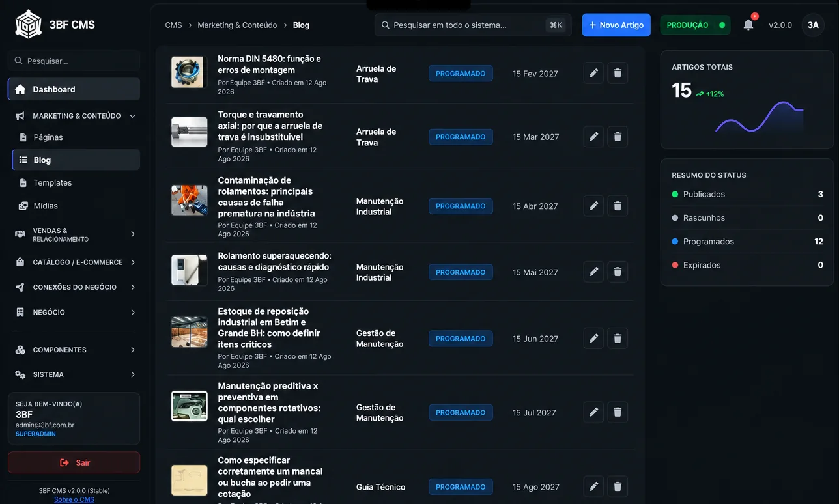Click the 3A user avatar
This screenshot has height=504, width=839.
(813, 25)
